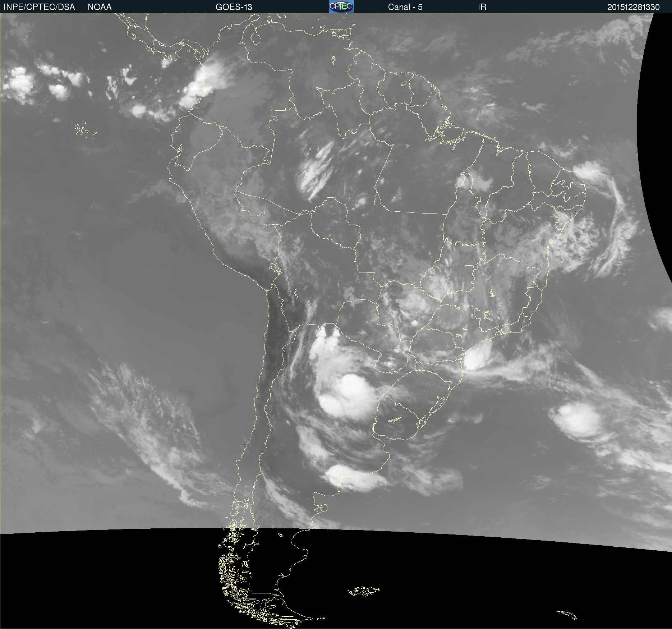Click the Canal - 5 label
The image size is (672, 629).
pos(405,7)
